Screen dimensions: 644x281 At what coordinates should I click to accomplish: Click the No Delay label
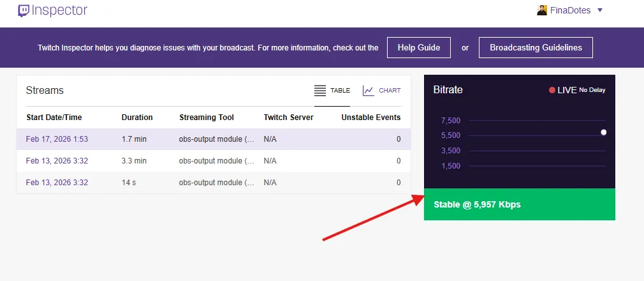coord(592,91)
